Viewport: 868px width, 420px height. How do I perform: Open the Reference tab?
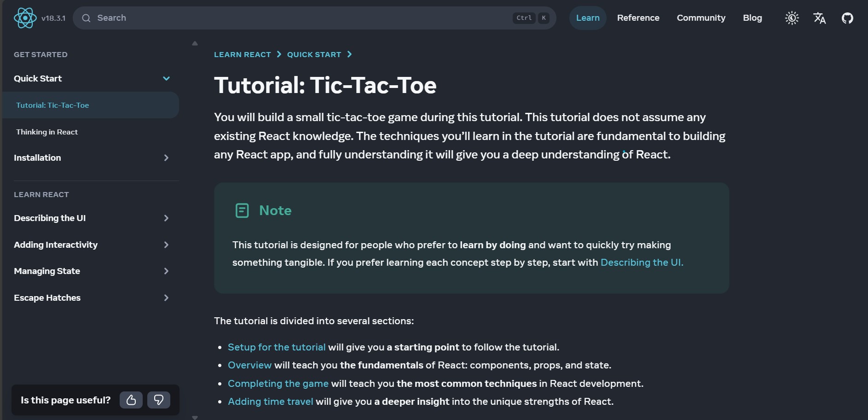tap(638, 18)
